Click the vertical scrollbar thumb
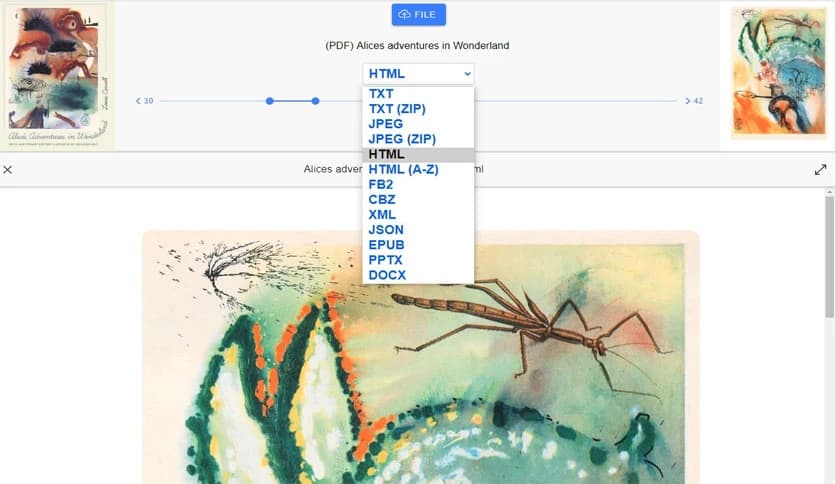 point(830,257)
